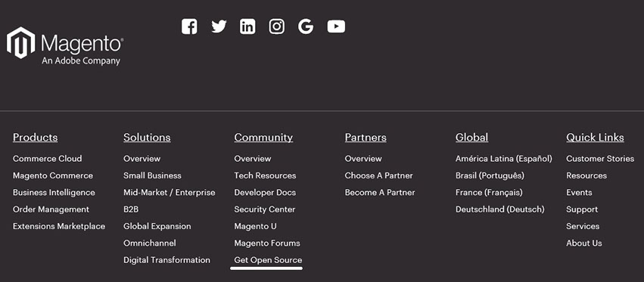Image resolution: width=644 pixels, height=282 pixels.
Task: Open the LinkedIn social icon
Action: coord(247,26)
